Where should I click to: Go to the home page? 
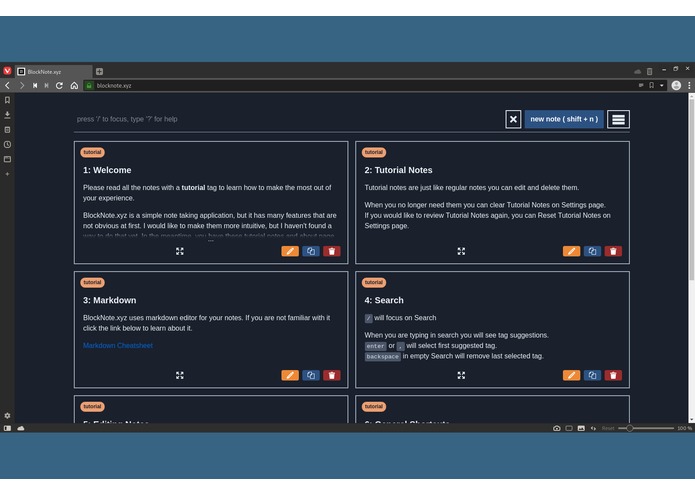[74, 86]
